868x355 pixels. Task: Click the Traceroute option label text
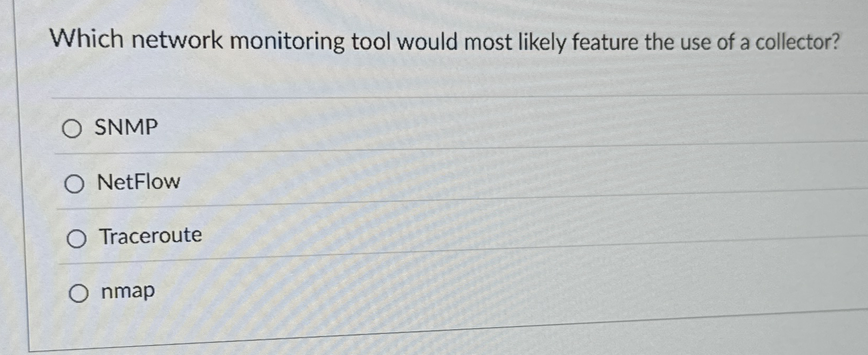coord(149,236)
